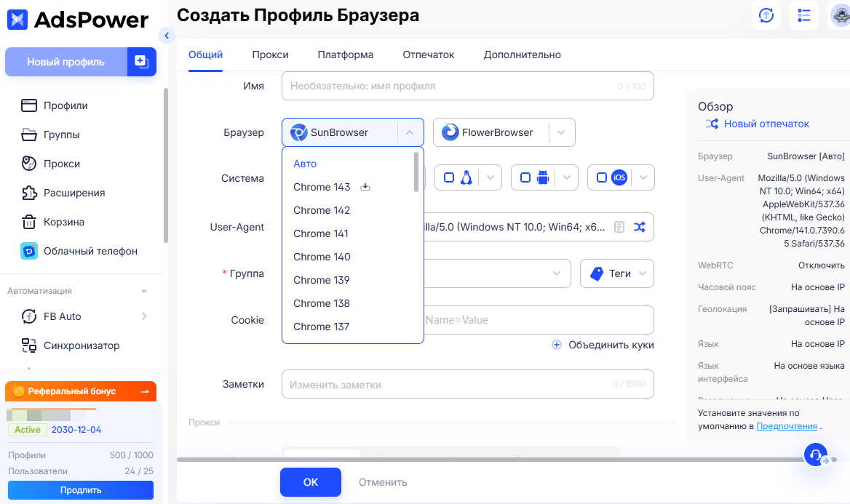
Task: Click the Новый профиль button
Action: tap(65, 62)
